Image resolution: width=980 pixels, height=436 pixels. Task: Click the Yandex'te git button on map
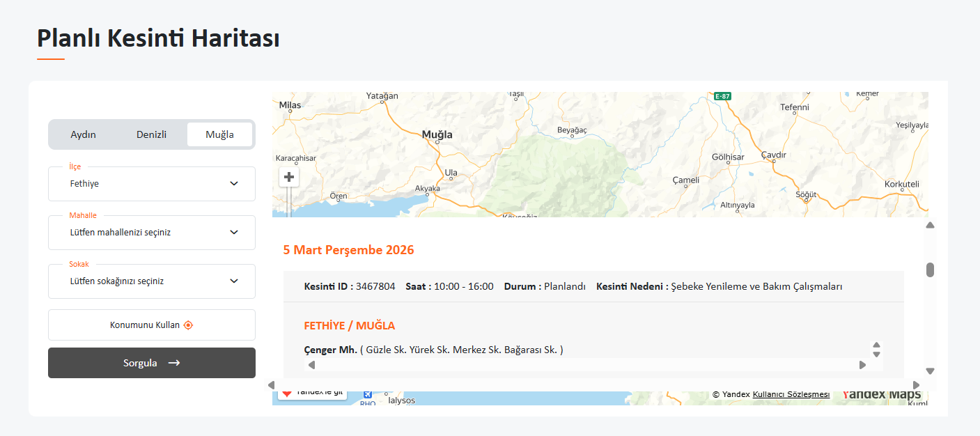(312, 394)
